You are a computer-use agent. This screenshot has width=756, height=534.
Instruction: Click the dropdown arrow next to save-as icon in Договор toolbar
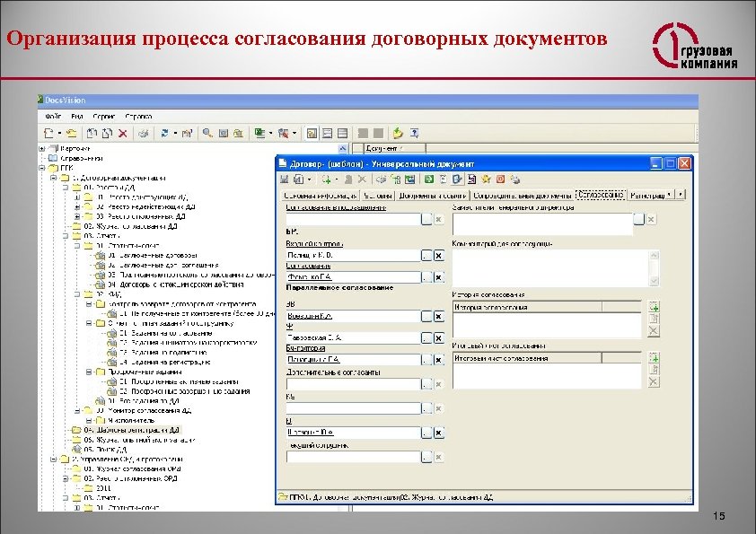(x=309, y=179)
